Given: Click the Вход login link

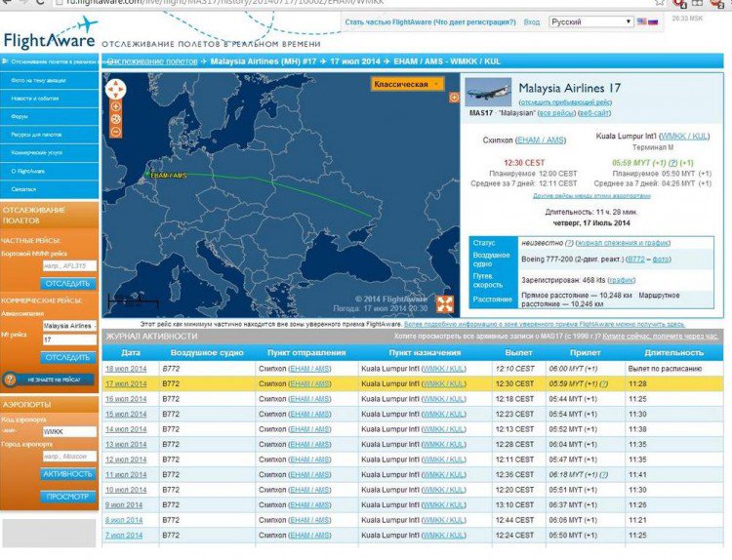Looking at the screenshot, I should (531, 20).
